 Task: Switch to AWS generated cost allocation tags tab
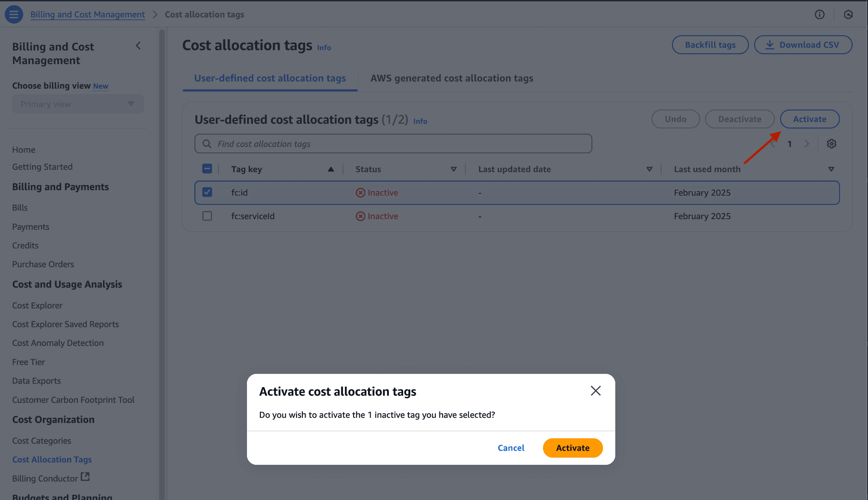tap(452, 78)
